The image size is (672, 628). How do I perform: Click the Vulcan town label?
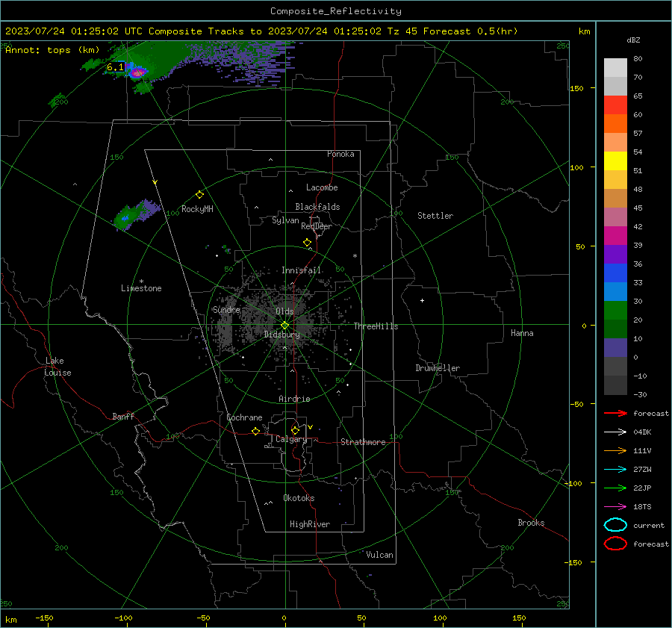[x=379, y=555]
